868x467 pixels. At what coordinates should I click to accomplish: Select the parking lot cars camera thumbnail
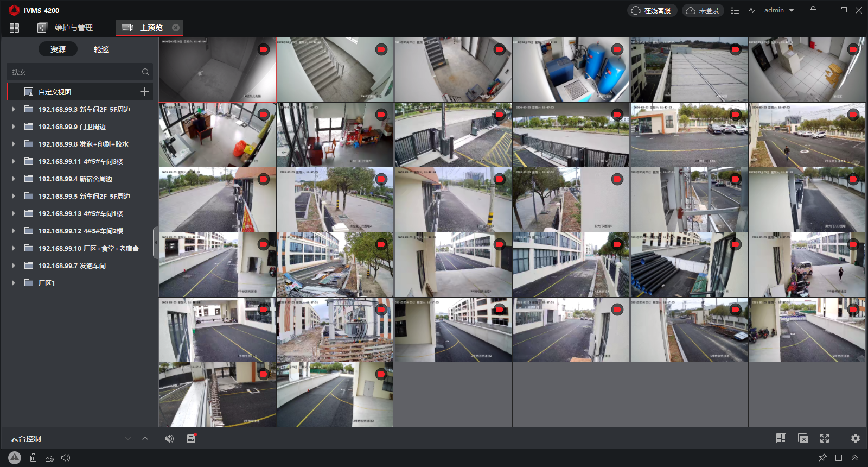tap(689, 135)
